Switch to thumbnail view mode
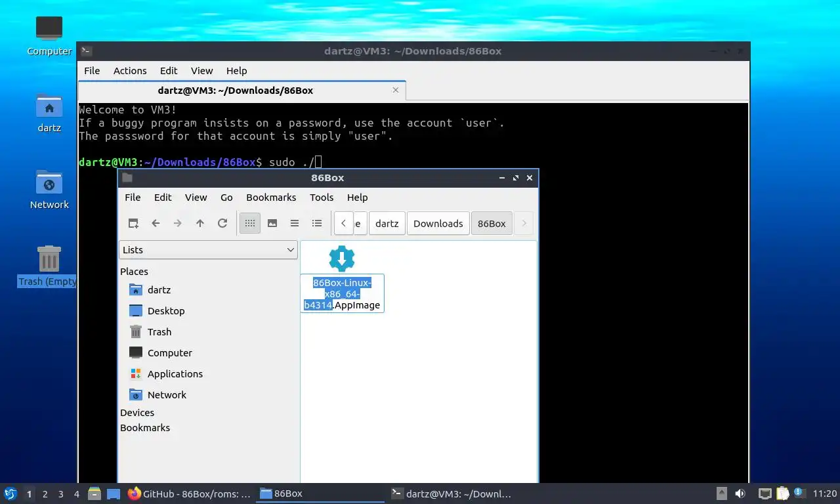 (x=272, y=223)
